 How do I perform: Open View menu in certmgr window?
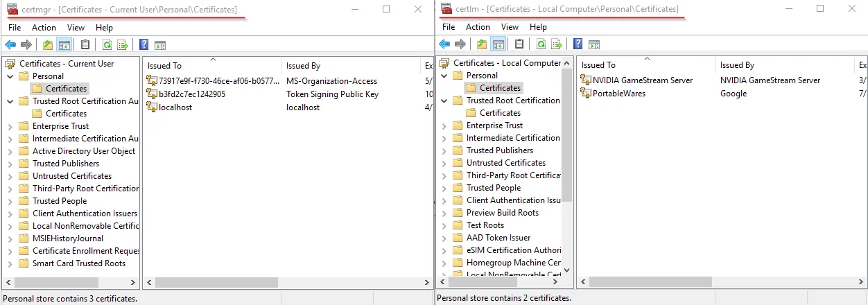(x=76, y=28)
